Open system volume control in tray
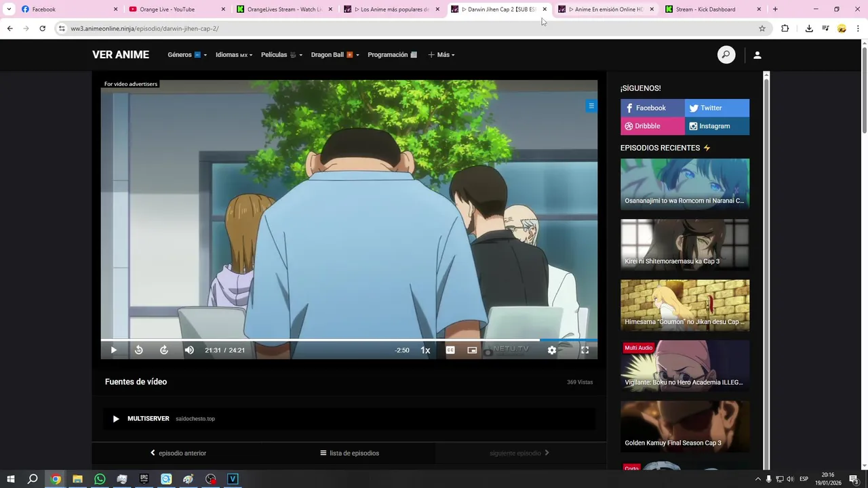Image resolution: width=868 pixels, height=488 pixels. click(x=790, y=479)
